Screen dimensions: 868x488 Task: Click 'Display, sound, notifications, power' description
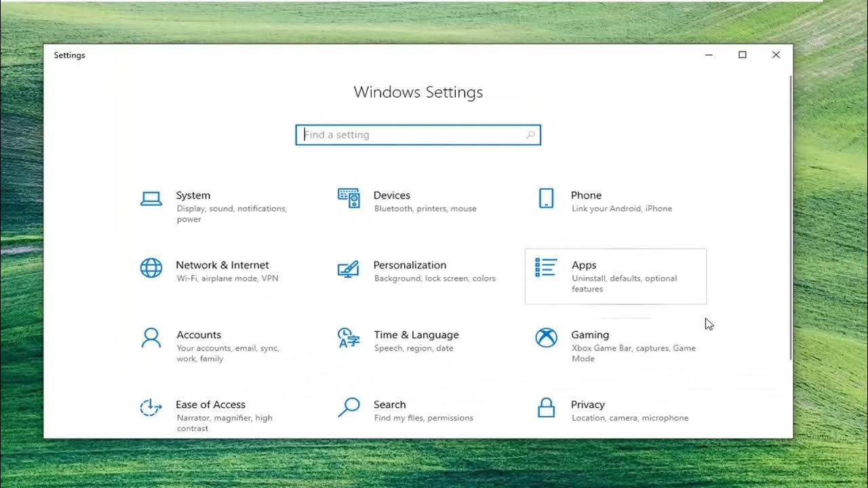[232, 214]
